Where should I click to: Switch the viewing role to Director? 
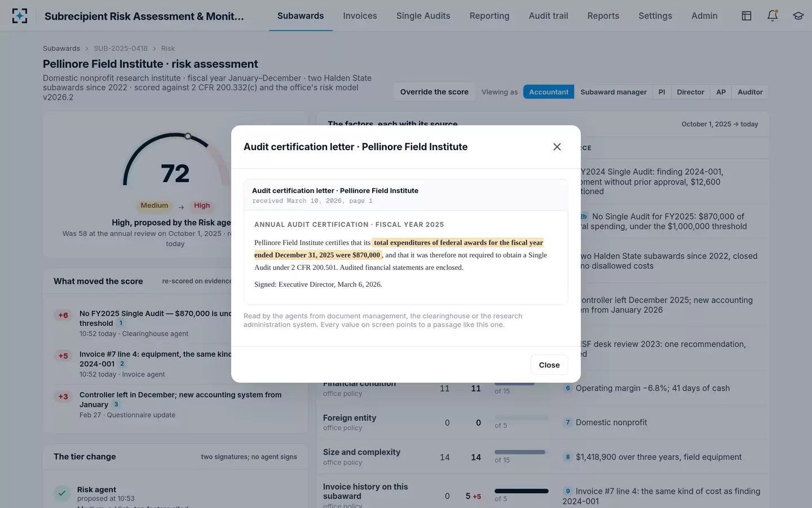(691, 92)
